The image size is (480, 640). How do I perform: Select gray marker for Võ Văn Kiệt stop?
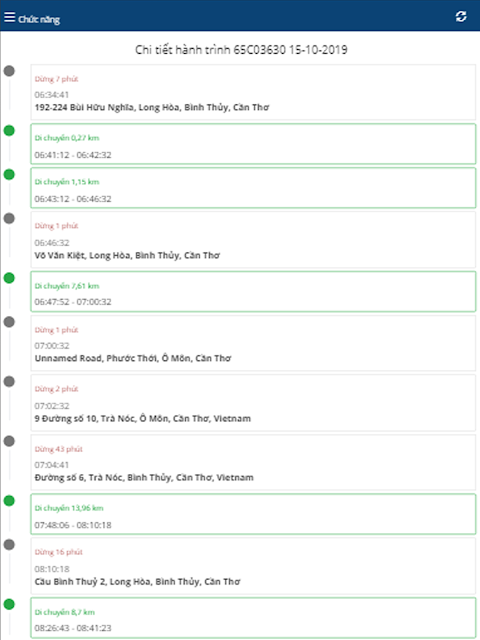click(x=9, y=219)
